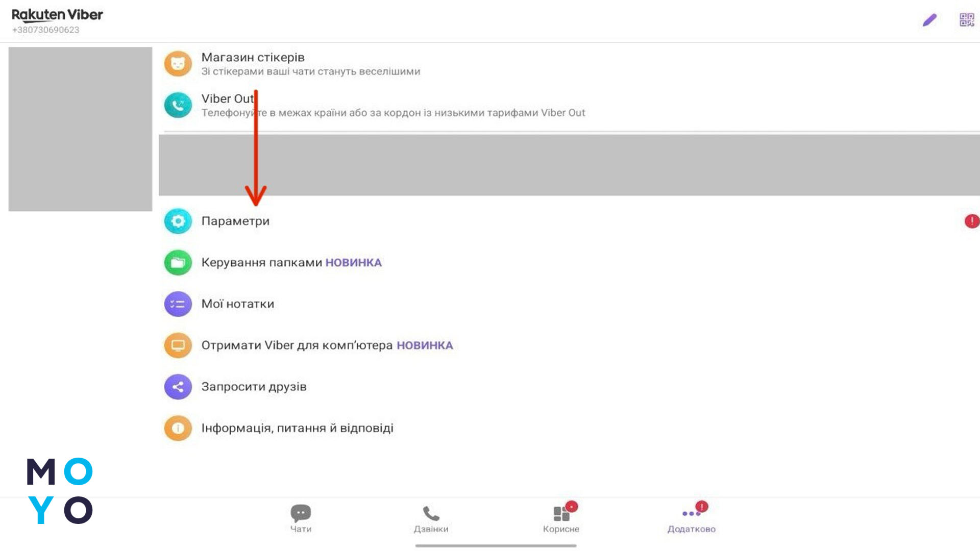
Task: Click the Параметри gear icon
Action: [x=178, y=221]
